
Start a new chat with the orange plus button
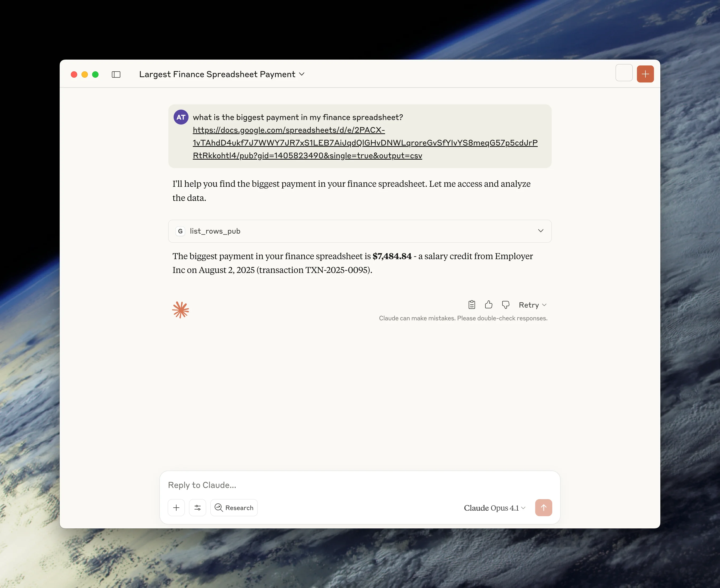click(x=645, y=74)
